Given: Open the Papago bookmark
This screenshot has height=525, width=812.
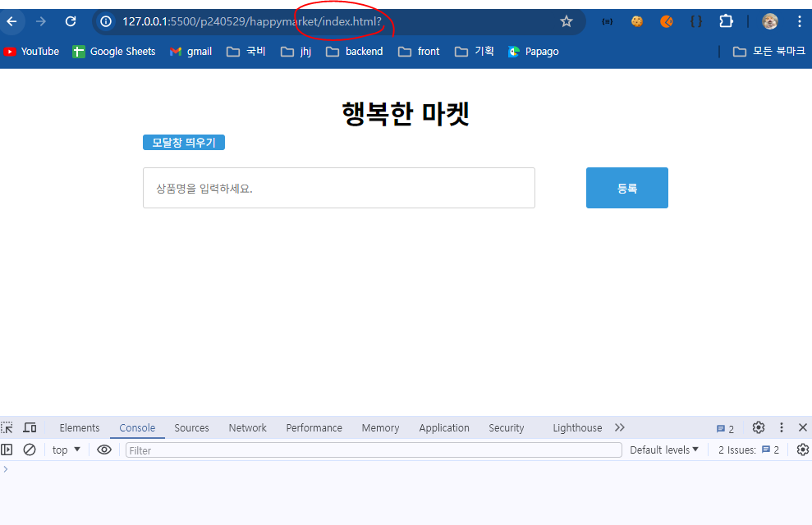Looking at the screenshot, I should 534,51.
